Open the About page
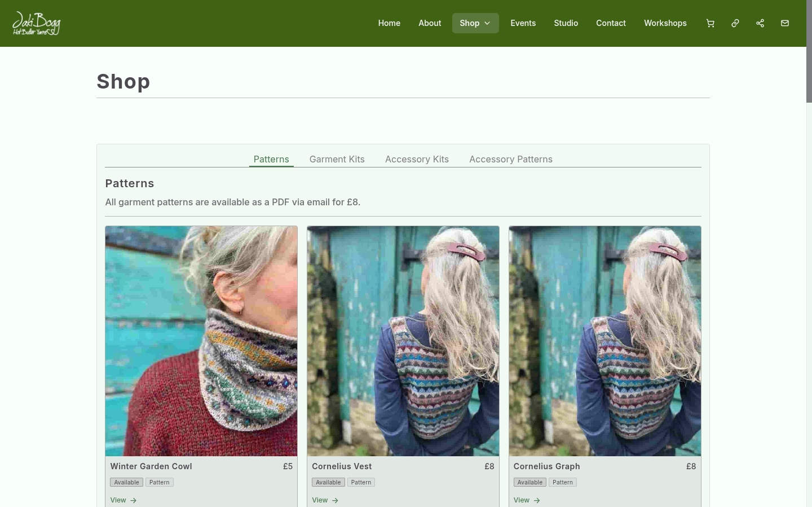 tap(430, 23)
